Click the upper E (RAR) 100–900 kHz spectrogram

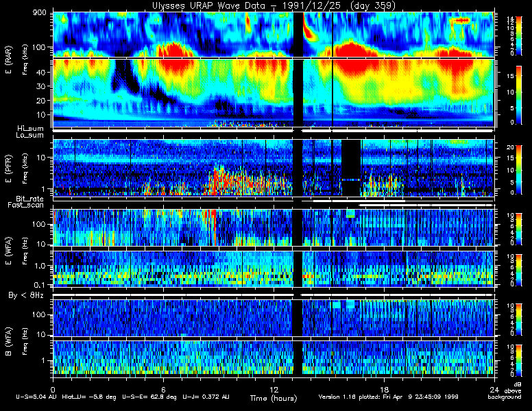point(274,34)
